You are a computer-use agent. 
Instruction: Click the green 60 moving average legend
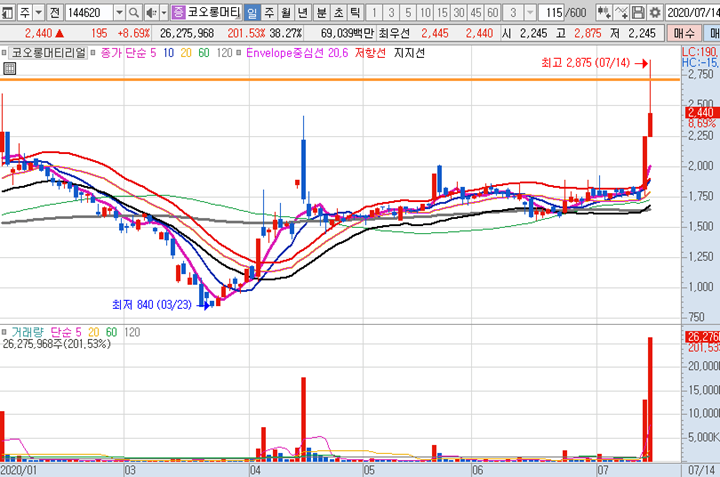(x=204, y=53)
